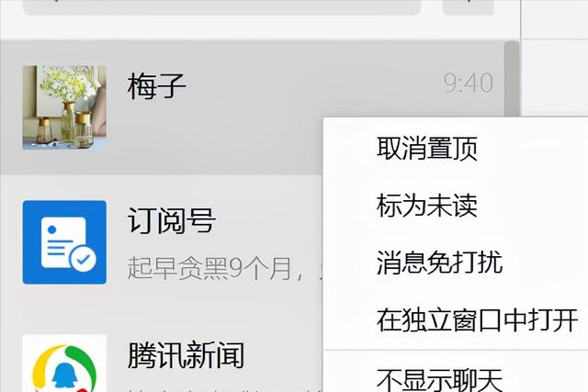Click the 腾讯新闻 penguin logo icon

(x=64, y=367)
